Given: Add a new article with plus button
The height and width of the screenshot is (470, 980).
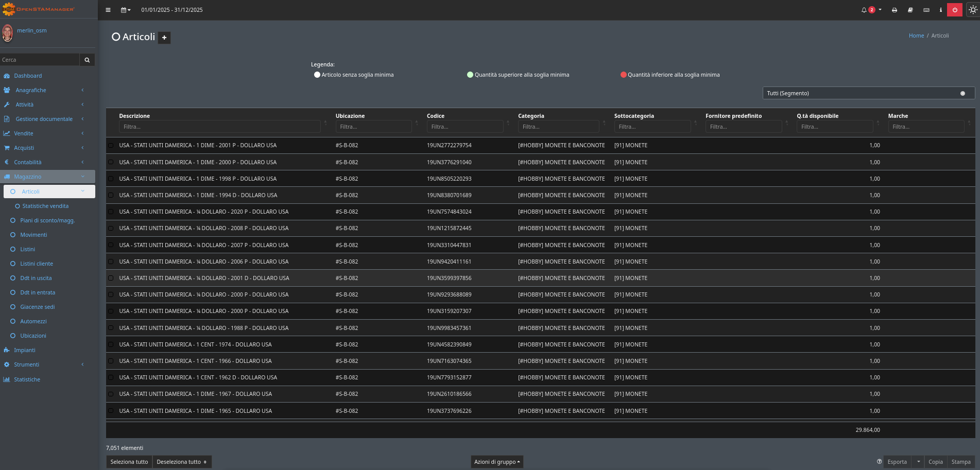Looking at the screenshot, I should 164,38.
